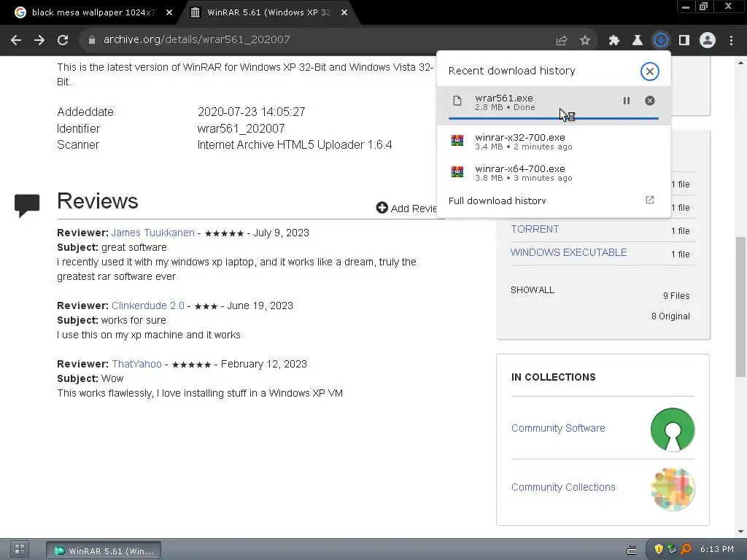Cancel the wrar561.exe download
Screen dimensions: 747x560
[x=649, y=101]
